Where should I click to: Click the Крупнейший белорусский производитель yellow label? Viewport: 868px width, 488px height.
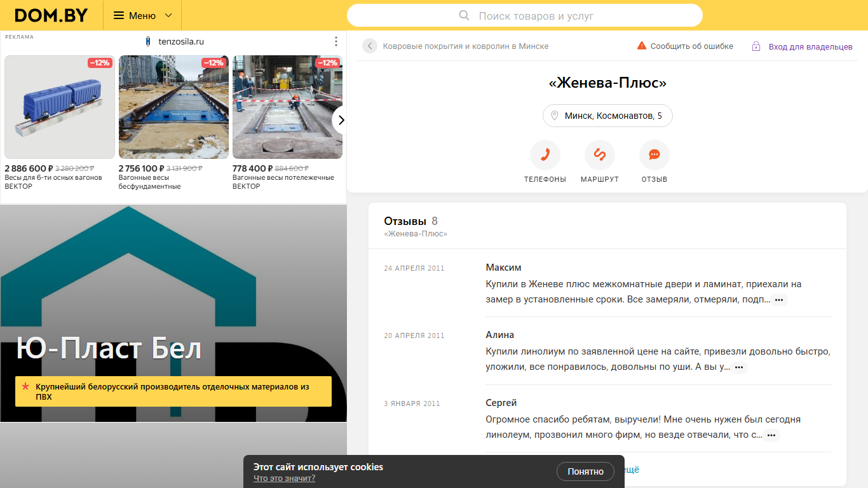tap(173, 391)
